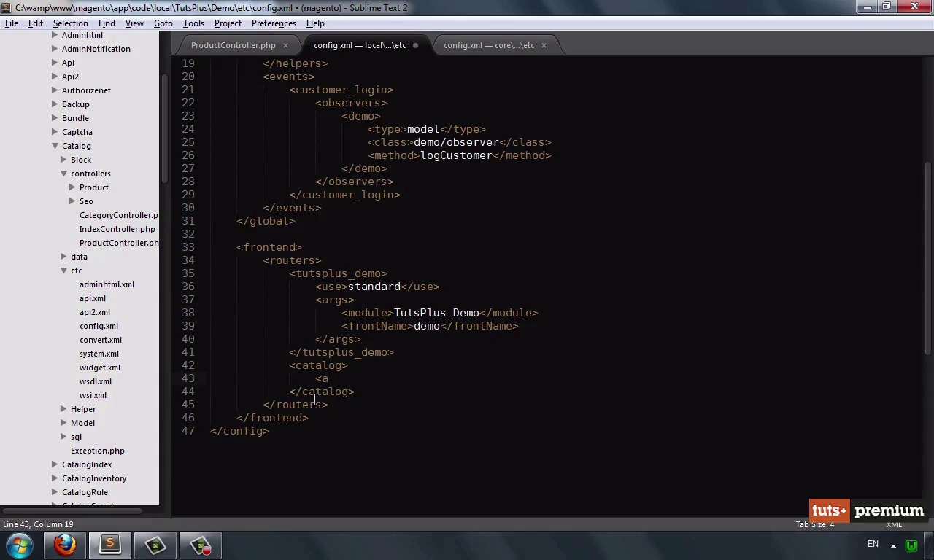The width and height of the screenshot is (934, 560).
Task: Select config.xml local etc tab
Action: click(x=360, y=45)
